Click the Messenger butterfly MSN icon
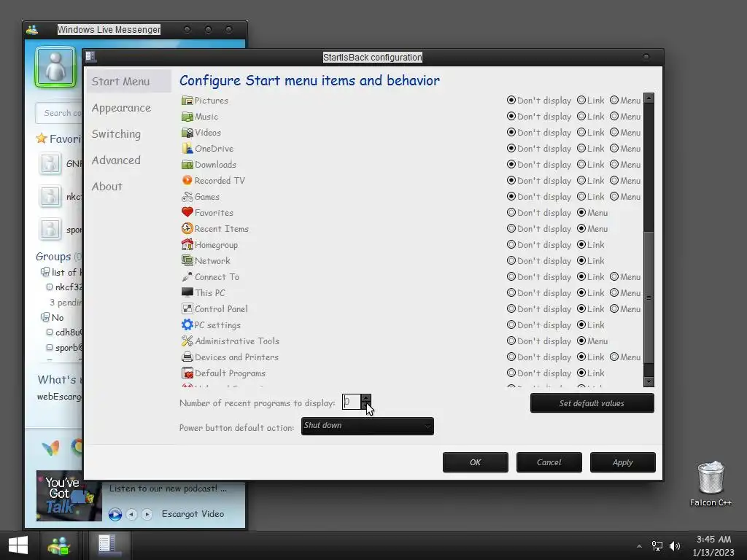 click(50, 448)
